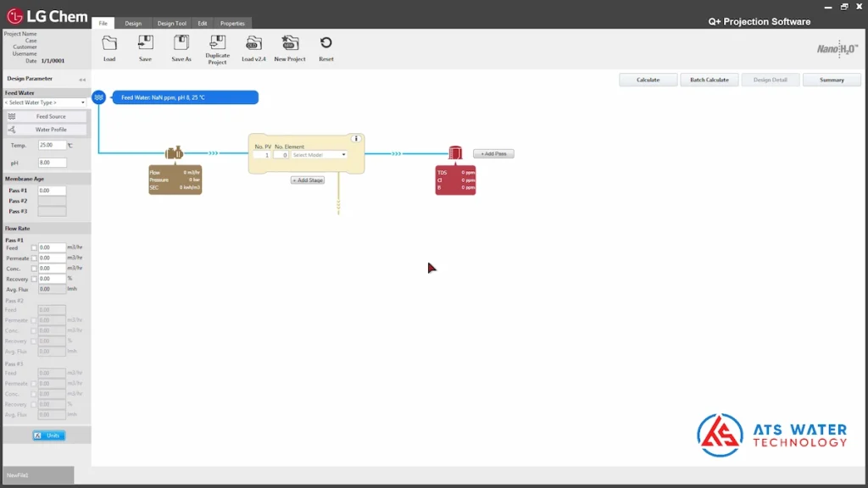Click the Reset circular arrow icon
The image size is (868, 488).
tap(325, 43)
